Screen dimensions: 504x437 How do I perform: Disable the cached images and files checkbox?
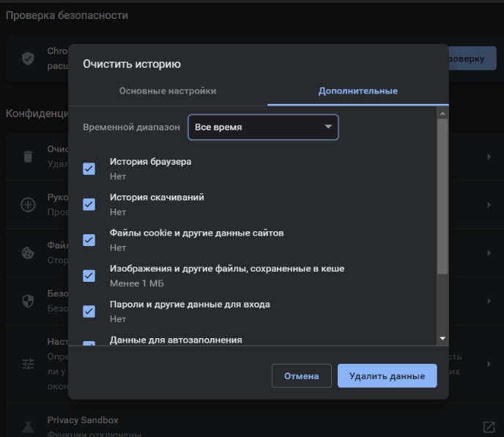pos(89,275)
